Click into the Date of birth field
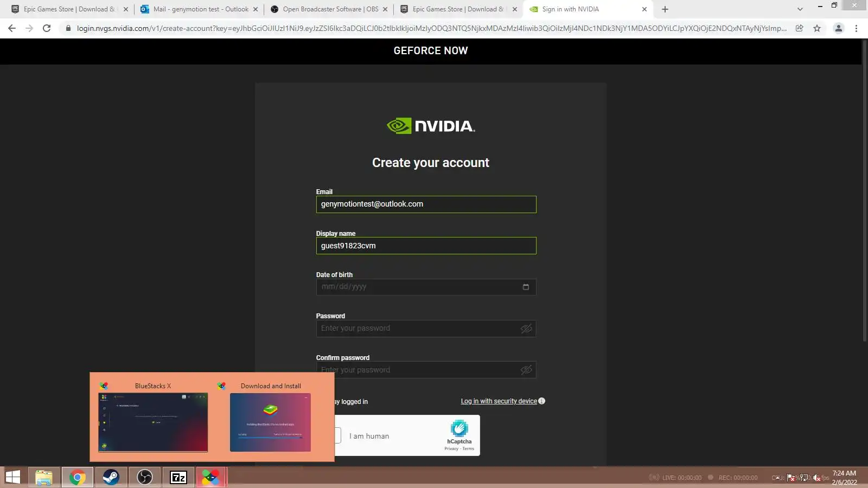The width and height of the screenshot is (868, 488). (426, 287)
